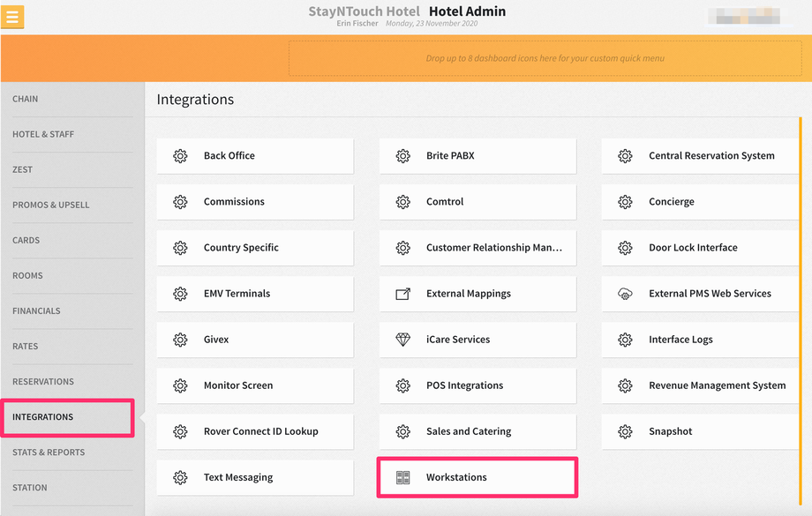
Task: Open External Mappings
Action: (x=478, y=294)
